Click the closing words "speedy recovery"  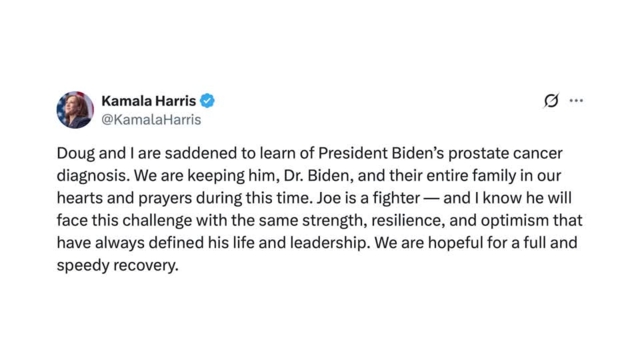tap(118, 266)
